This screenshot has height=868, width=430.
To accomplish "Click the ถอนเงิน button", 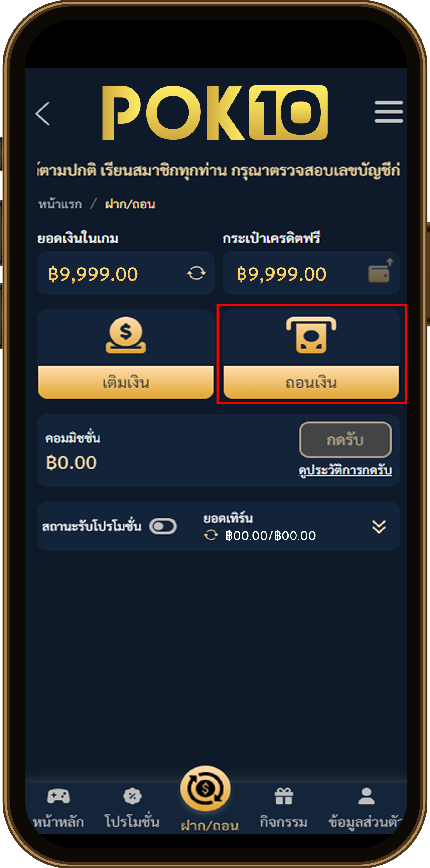I will [x=311, y=383].
